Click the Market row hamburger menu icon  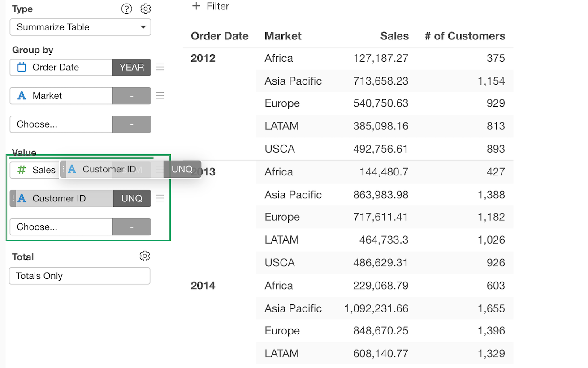(160, 96)
